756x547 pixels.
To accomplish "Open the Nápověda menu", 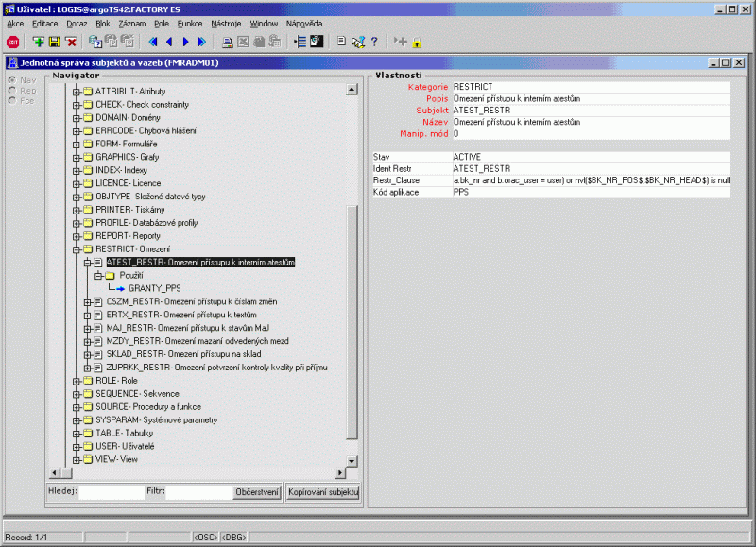I will (304, 24).
